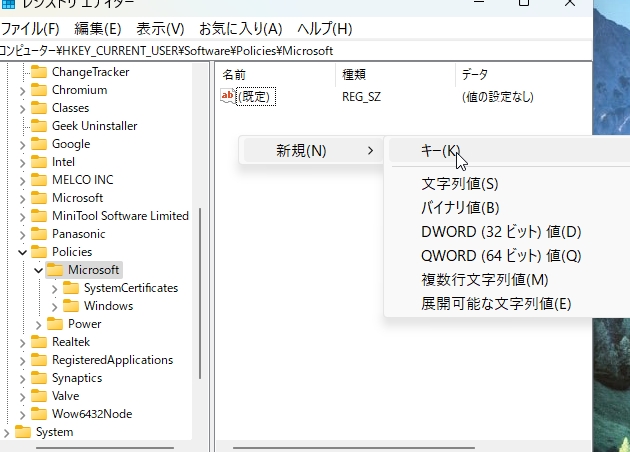Click the RegisteredApplications folder icon
Image resolution: width=630 pixels, height=452 pixels.
(x=39, y=360)
